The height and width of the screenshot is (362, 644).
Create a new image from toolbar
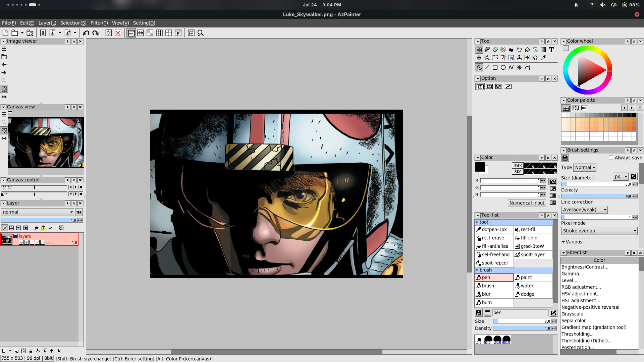[5, 33]
